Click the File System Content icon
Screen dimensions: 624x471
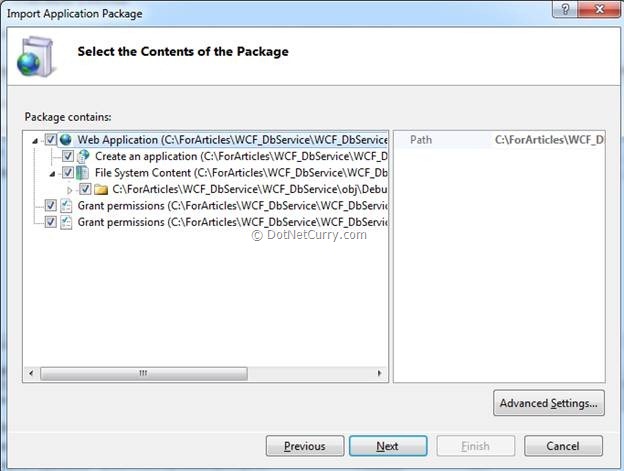83,172
